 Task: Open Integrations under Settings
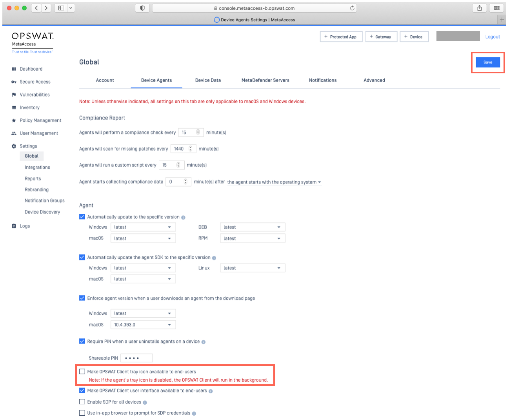click(37, 167)
